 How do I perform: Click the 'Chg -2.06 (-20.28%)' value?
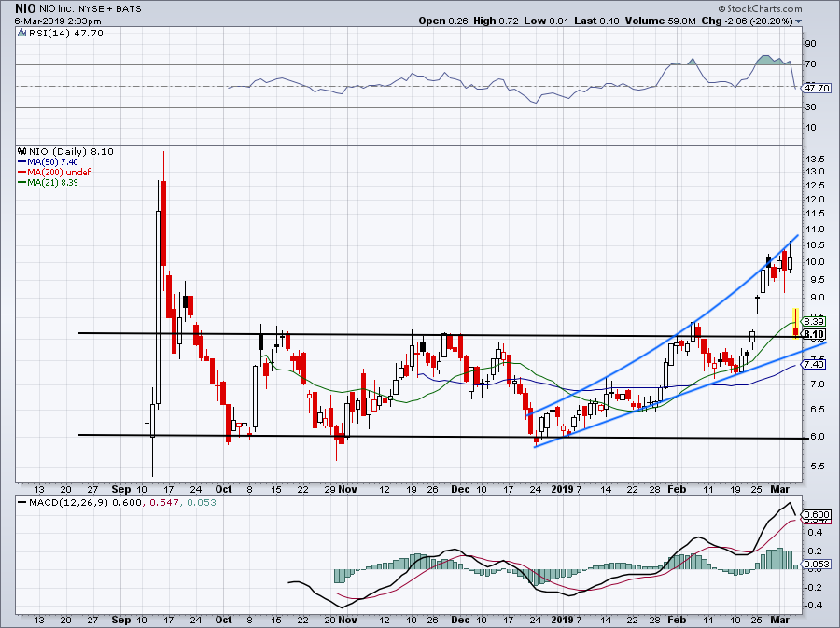[x=747, y=21]
